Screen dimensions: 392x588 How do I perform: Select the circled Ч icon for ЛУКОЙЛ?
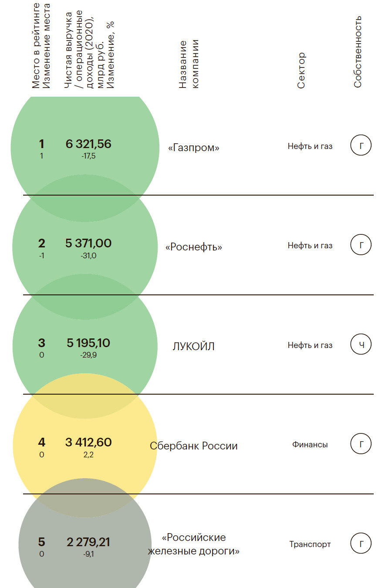tap(361, 345)
